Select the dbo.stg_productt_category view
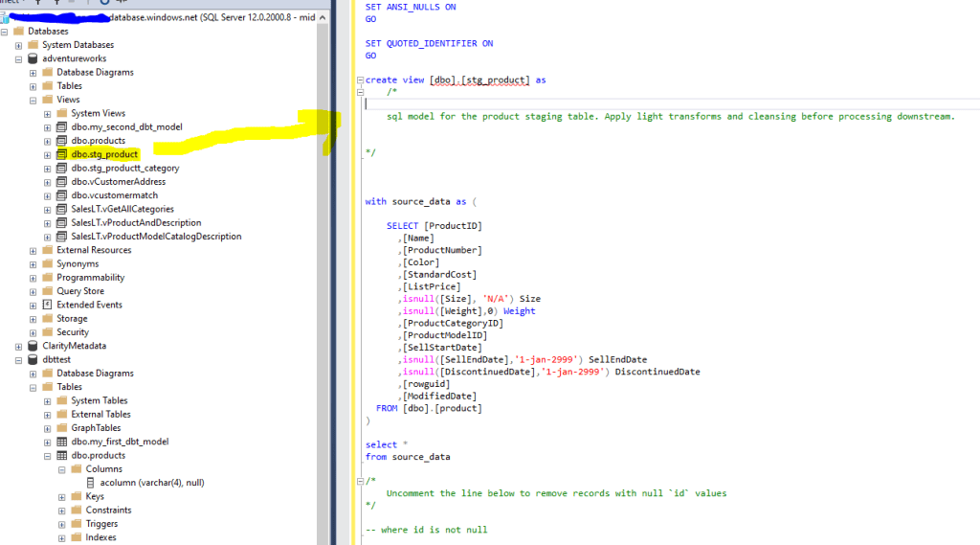The image size is (980, 545). [124, 169]
